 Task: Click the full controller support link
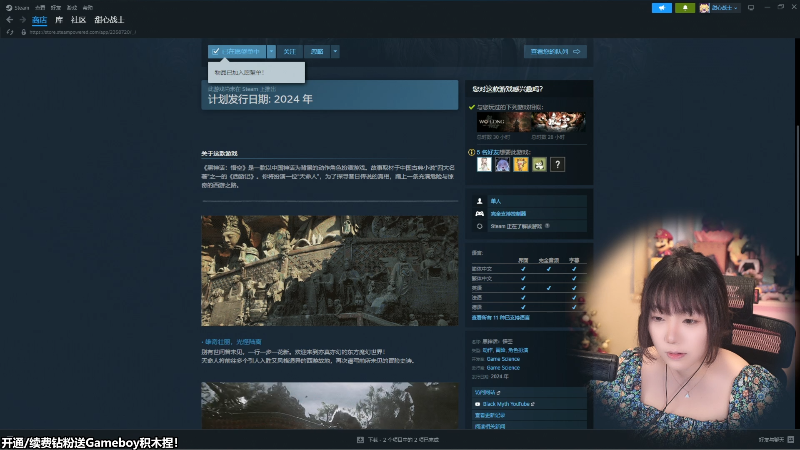coord(508,214)
